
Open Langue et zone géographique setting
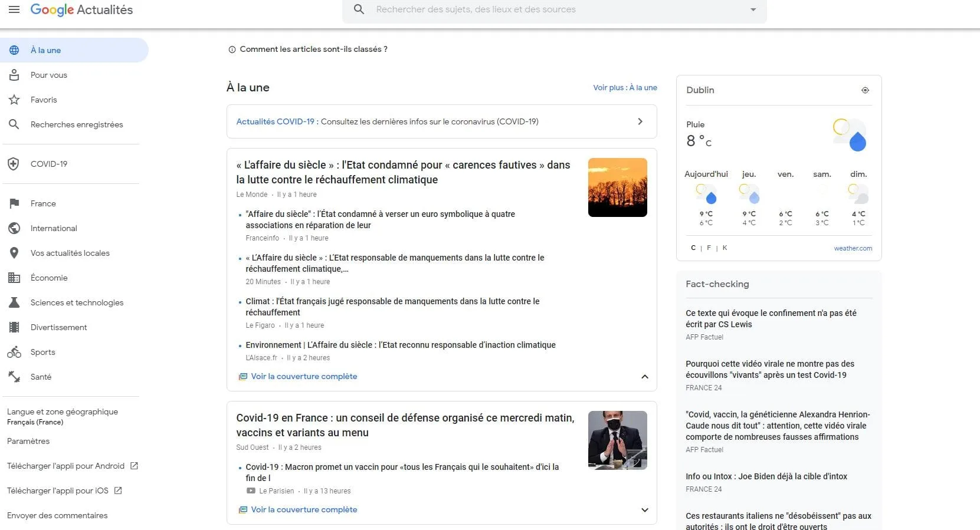click(63, 416)
